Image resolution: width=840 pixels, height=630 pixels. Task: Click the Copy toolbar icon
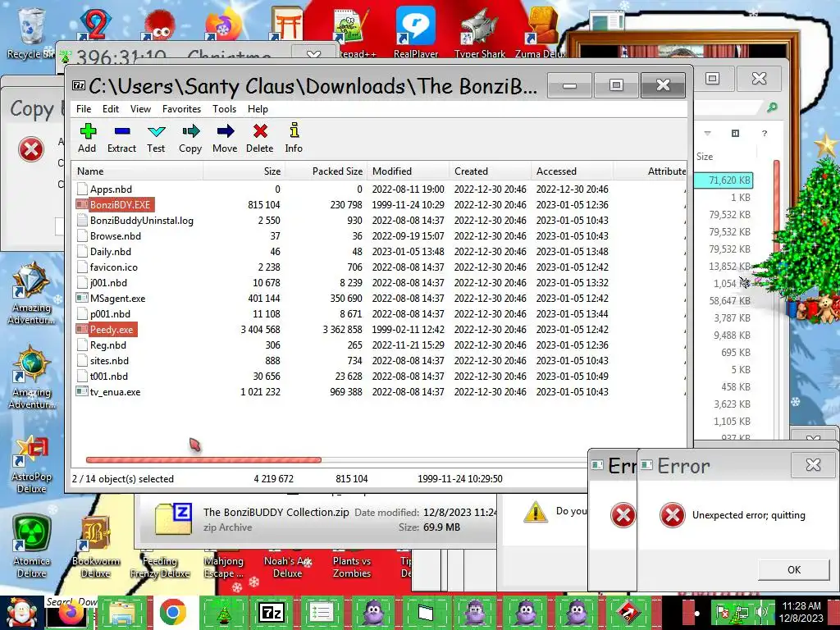(190, 138)
